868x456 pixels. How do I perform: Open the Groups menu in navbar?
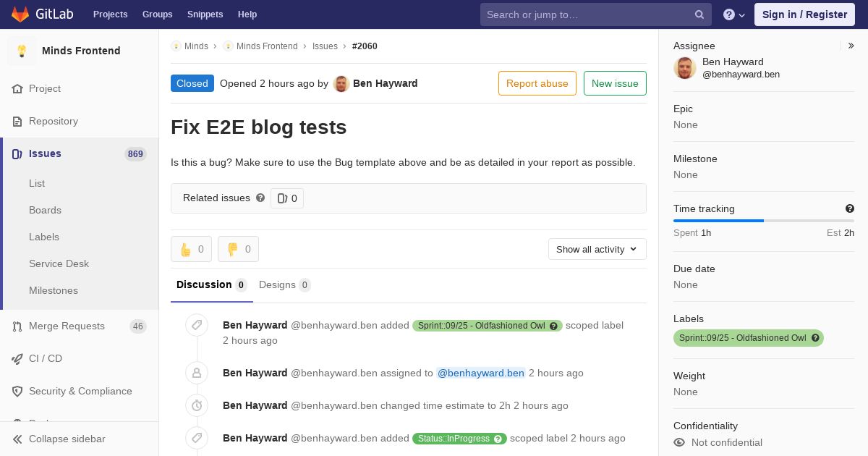pos(158,14)
